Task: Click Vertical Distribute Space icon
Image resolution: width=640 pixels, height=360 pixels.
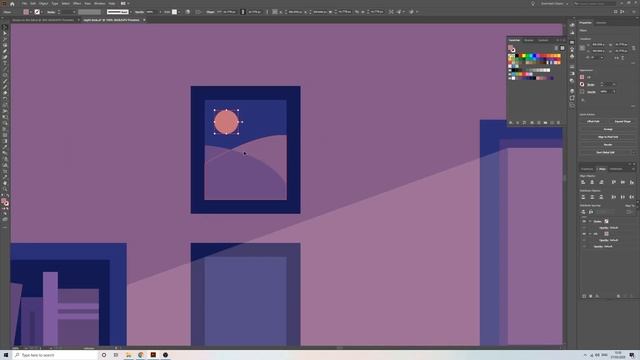Action: pyautogui.click(x=583, y=212)
